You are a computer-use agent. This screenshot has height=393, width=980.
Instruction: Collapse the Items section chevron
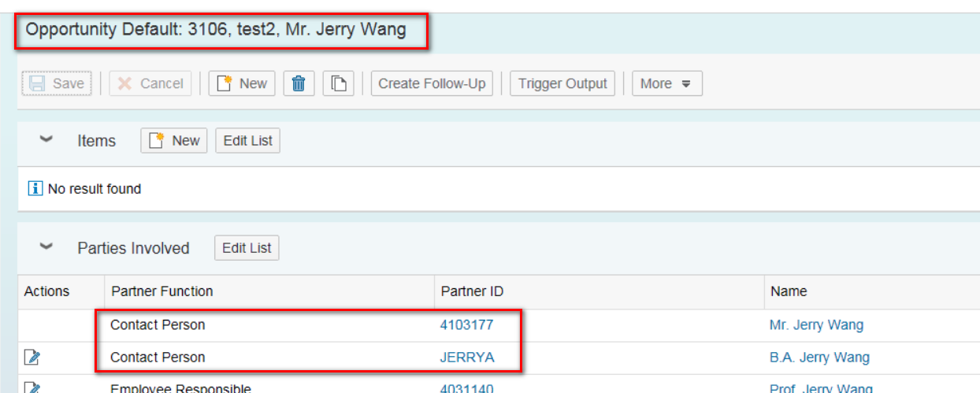(x=46, y=140)
